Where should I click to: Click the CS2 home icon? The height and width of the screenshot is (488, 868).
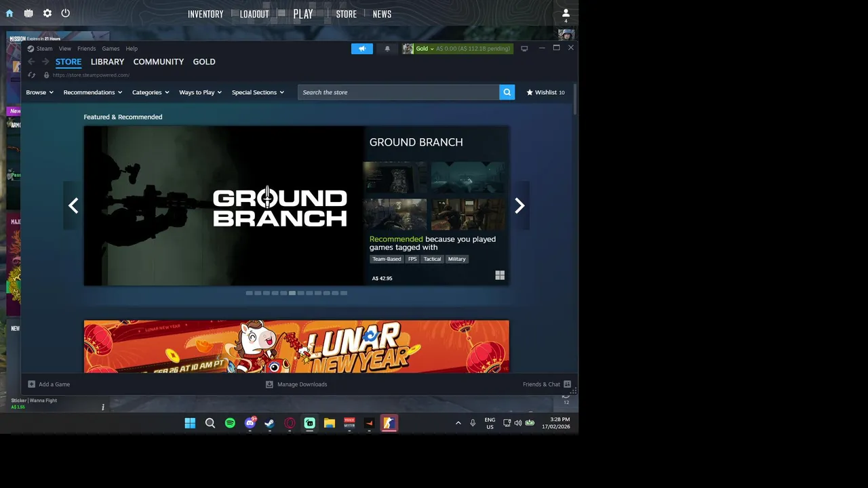pyautogui.click(x=9, y=13)
